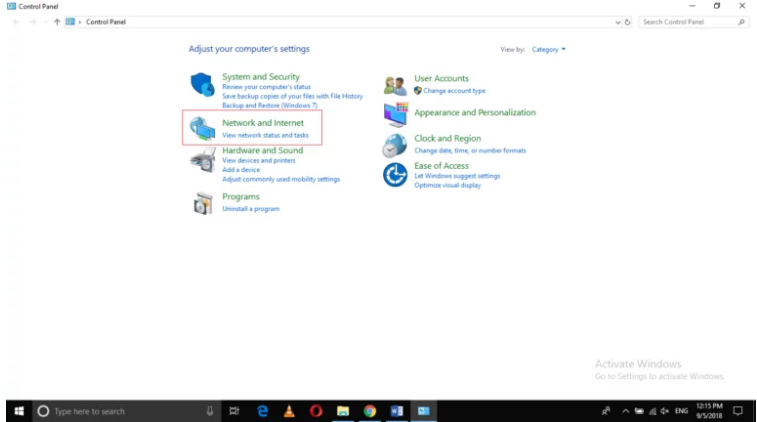
Task: Open the Windows Start menu
Action: (18, 411)
